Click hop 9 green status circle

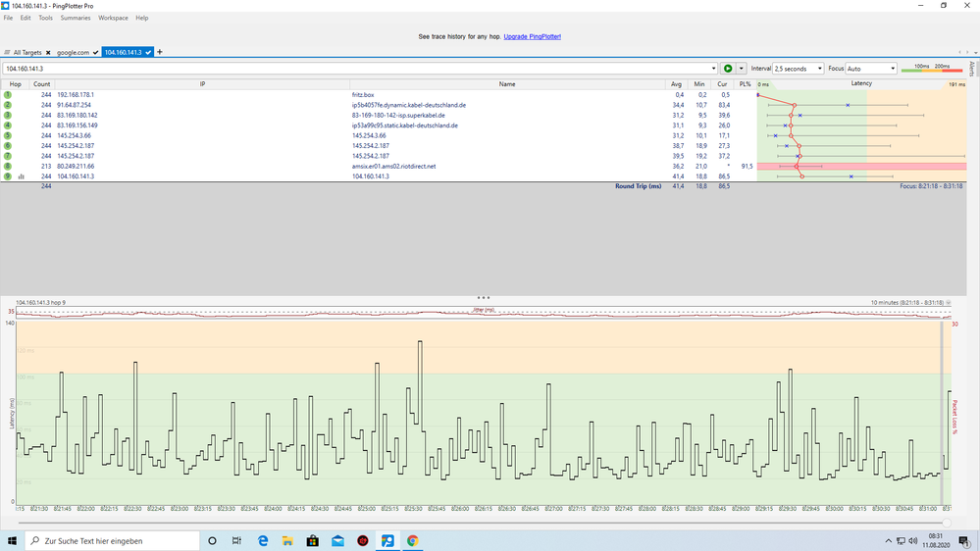point(8,176)
